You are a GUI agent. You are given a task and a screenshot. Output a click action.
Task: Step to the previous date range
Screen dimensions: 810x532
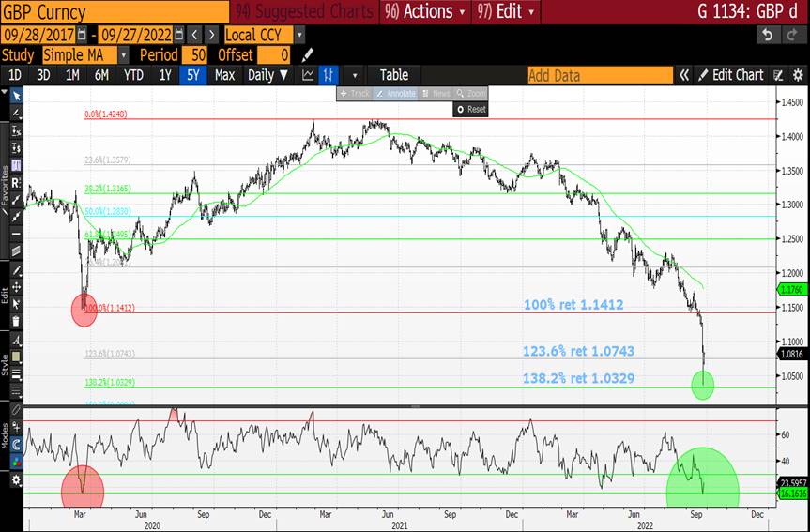[x=194, y=35]
